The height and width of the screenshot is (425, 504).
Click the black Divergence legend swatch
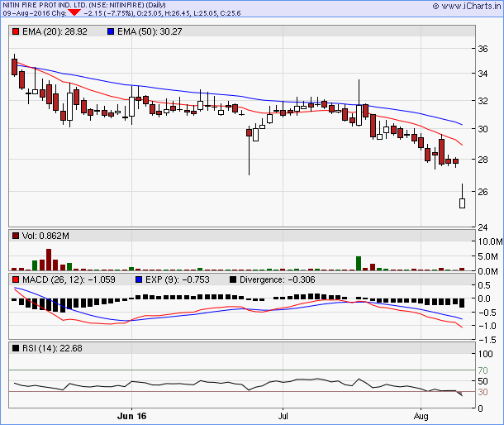pyautogui.click(x=233, y=279)
